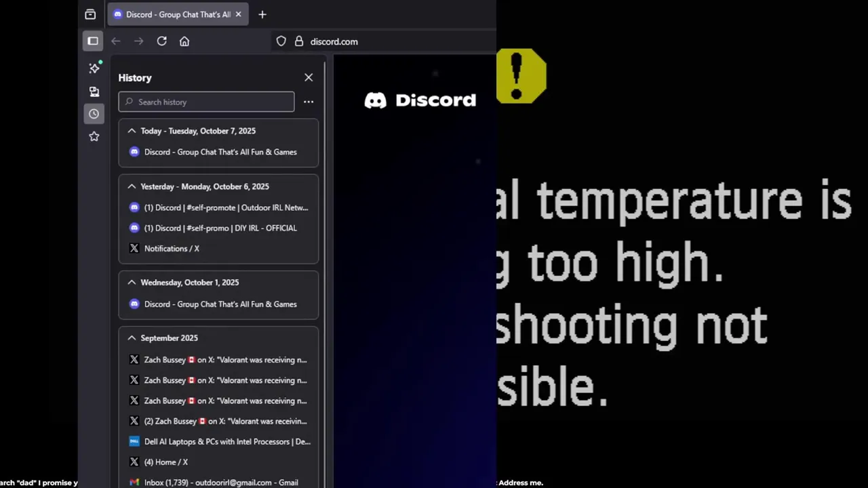
Task: Click the Gmail favicon beside the Inbox entry
Action: point(134,482)
